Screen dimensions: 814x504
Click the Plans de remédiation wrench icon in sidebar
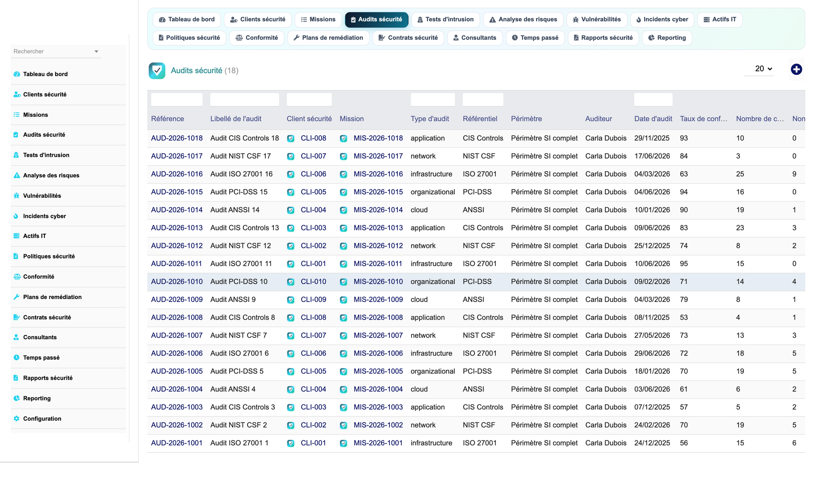[x=17, y=297]
